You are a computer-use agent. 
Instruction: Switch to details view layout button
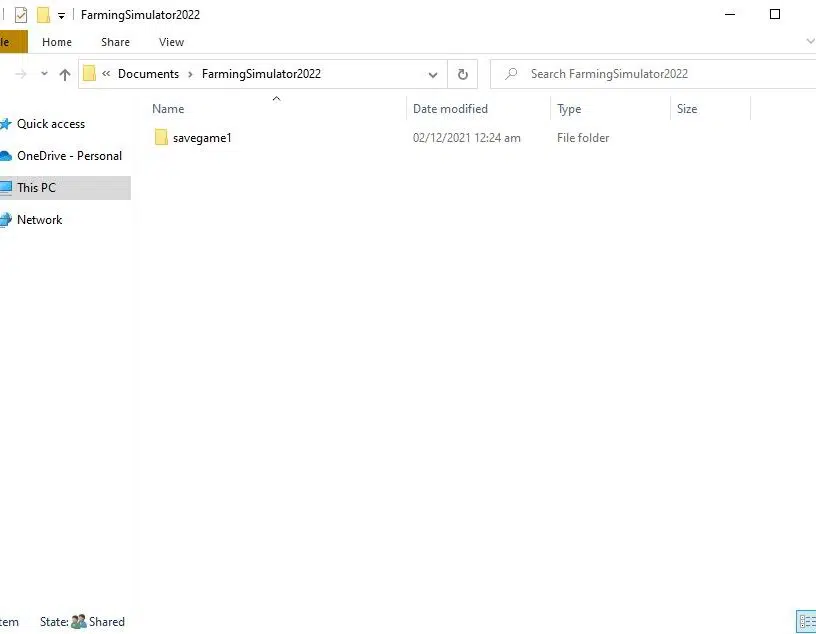click(806, 621)
